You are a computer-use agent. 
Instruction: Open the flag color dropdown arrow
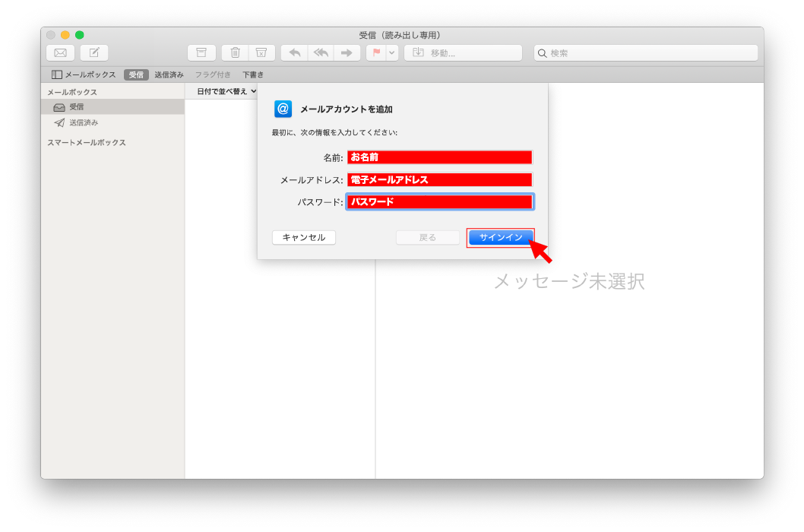(x=392, y=52)
